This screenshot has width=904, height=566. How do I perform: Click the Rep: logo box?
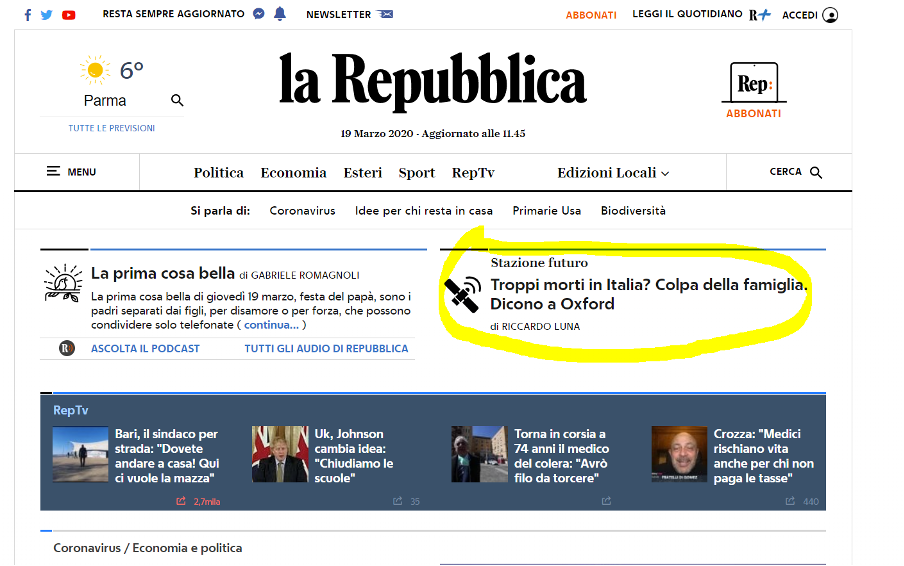click(754, 82)
